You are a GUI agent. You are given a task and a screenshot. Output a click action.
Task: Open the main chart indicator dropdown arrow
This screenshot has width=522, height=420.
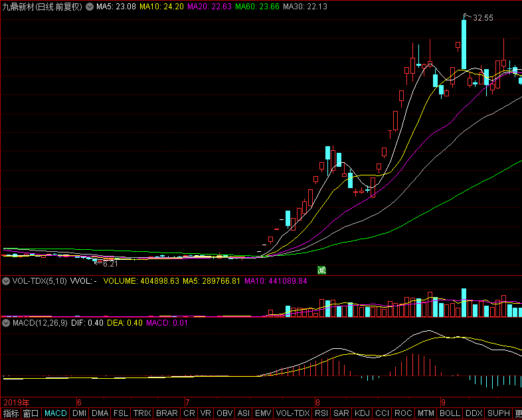(x=90, y=7)
